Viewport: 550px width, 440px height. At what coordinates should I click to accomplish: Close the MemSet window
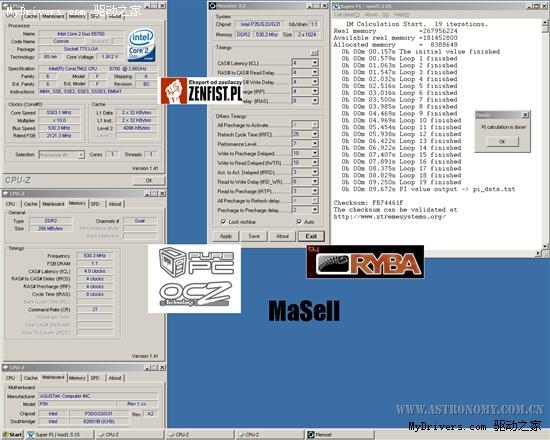(324, 6)
